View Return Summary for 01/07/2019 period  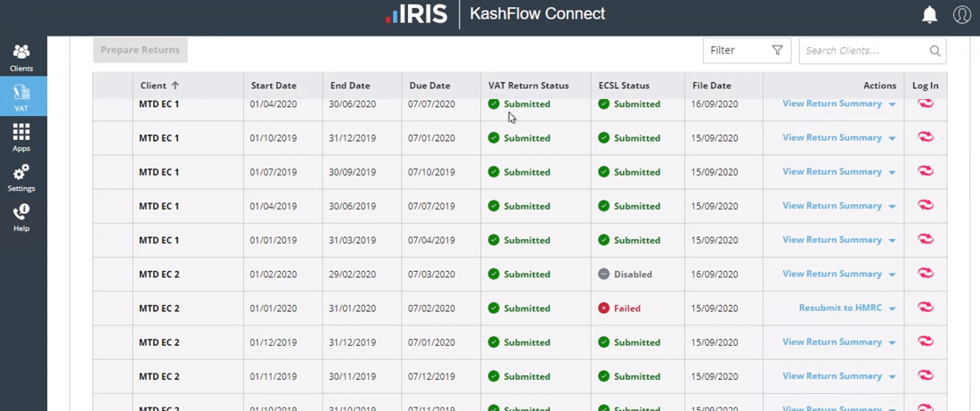tap(831, 171)
